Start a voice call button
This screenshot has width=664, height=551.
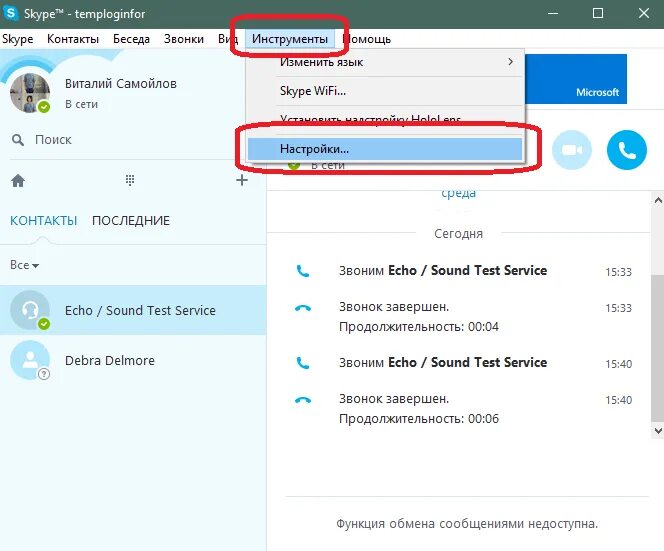point(627,150)
